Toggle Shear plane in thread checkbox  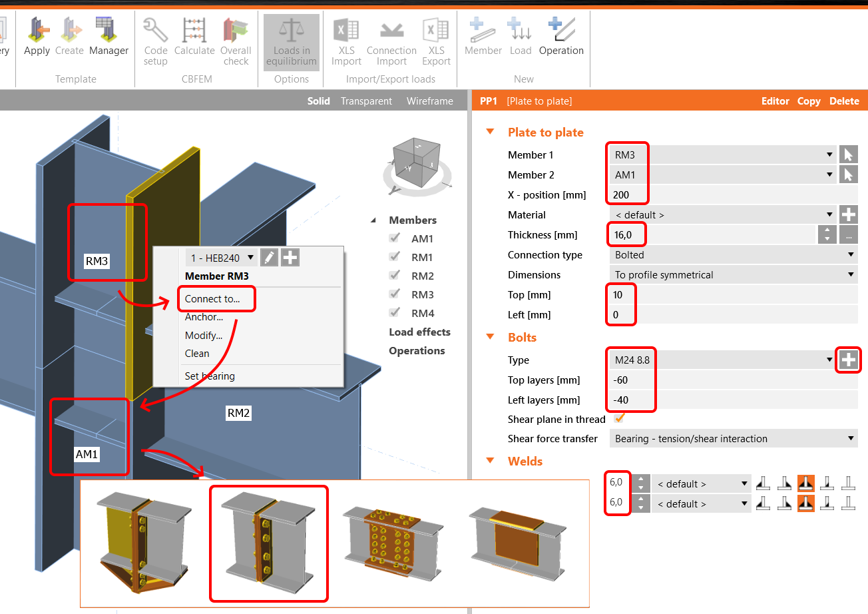tap(620, 418)
